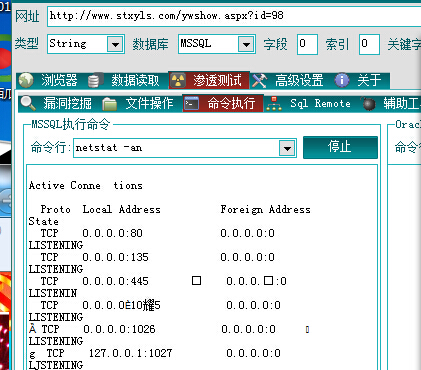Select the 渗透测试 tab
Viewport: 421px width, 370px height.
coord(209,80)
